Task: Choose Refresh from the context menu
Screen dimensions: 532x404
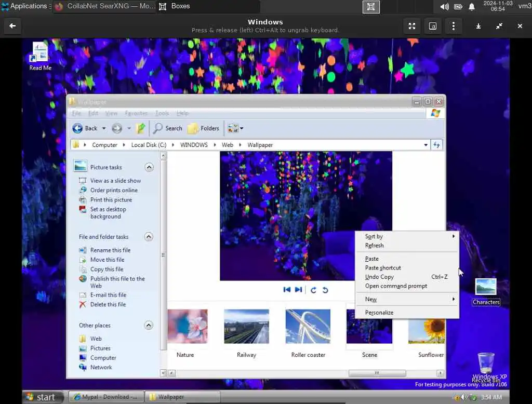Action: tap(407, 245)
